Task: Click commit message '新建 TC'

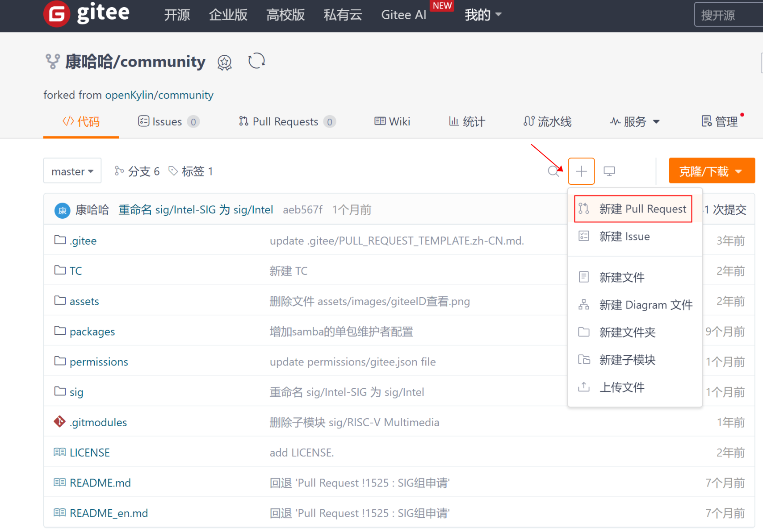Action: [x=289, y=271]
